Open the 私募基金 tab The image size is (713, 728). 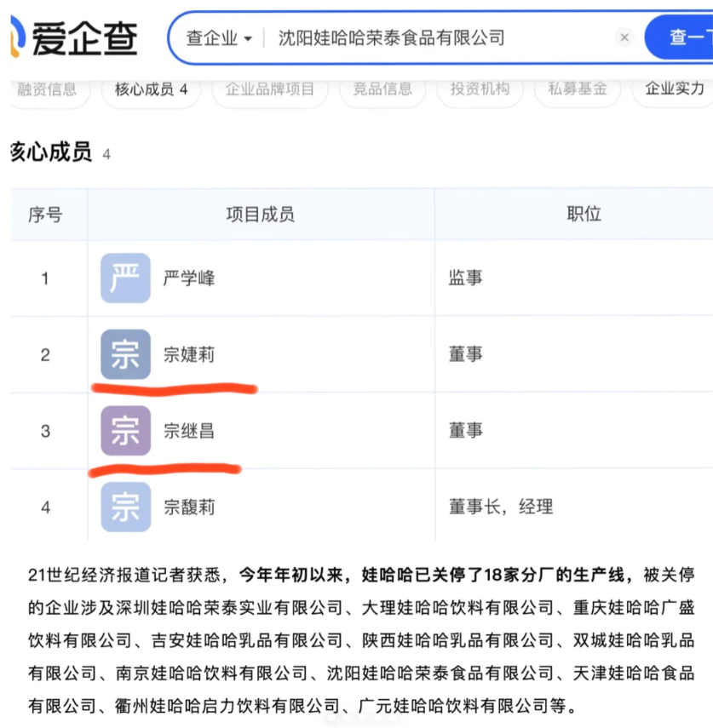(578, 89)
